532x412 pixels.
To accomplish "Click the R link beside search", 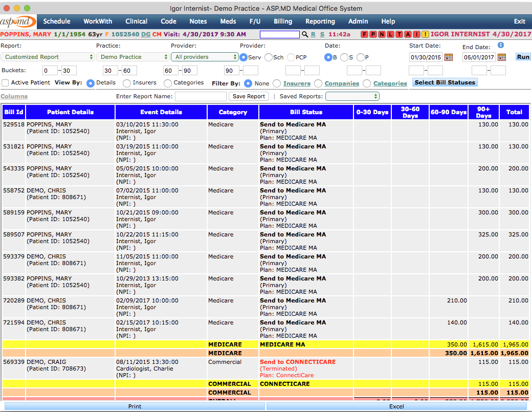I will (x=313, y=34).
